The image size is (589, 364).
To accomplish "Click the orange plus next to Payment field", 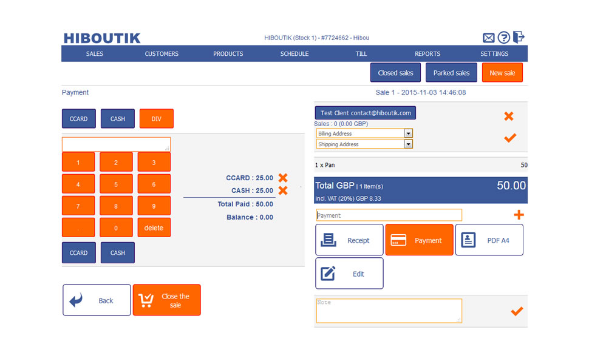I will pos(519,215).
